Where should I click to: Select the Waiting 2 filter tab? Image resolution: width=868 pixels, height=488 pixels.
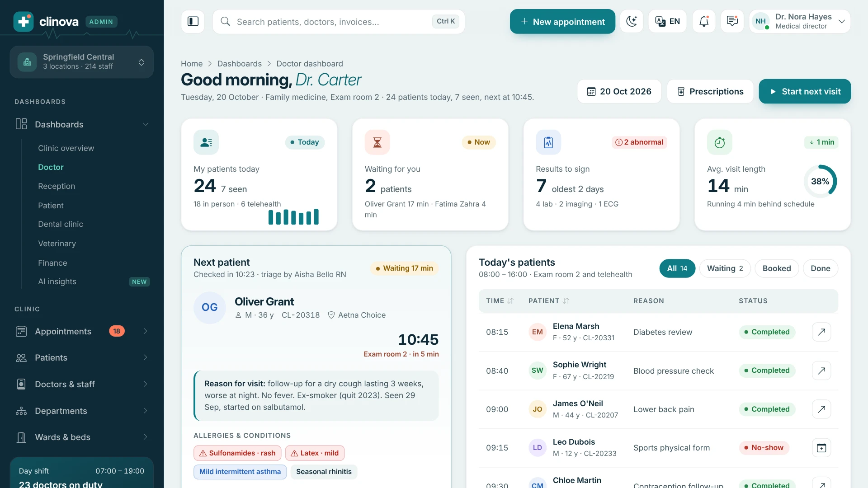(725, 268)
